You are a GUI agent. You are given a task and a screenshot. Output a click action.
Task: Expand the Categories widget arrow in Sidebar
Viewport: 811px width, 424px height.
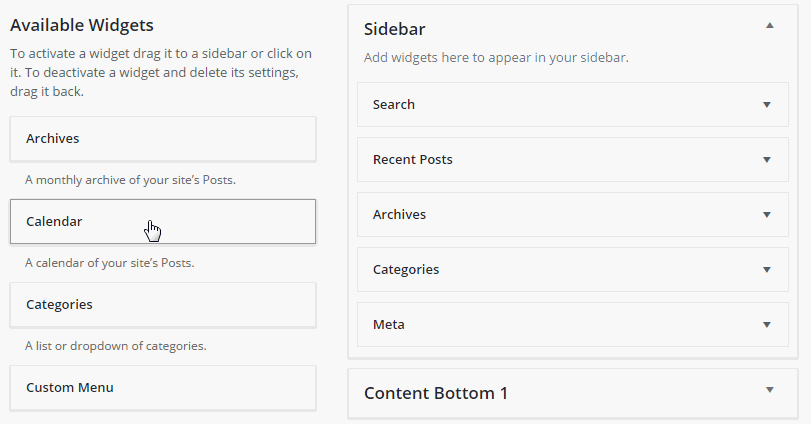click(x=767, y=270)
